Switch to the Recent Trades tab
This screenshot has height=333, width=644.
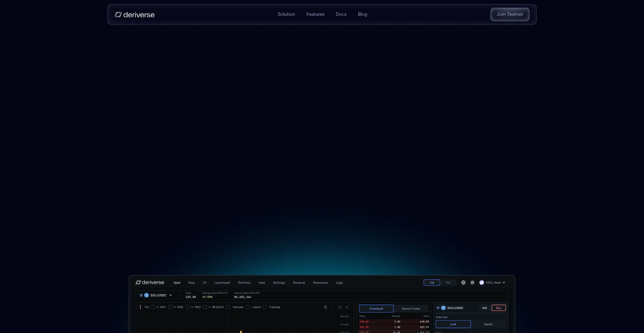tap(411, 309)
